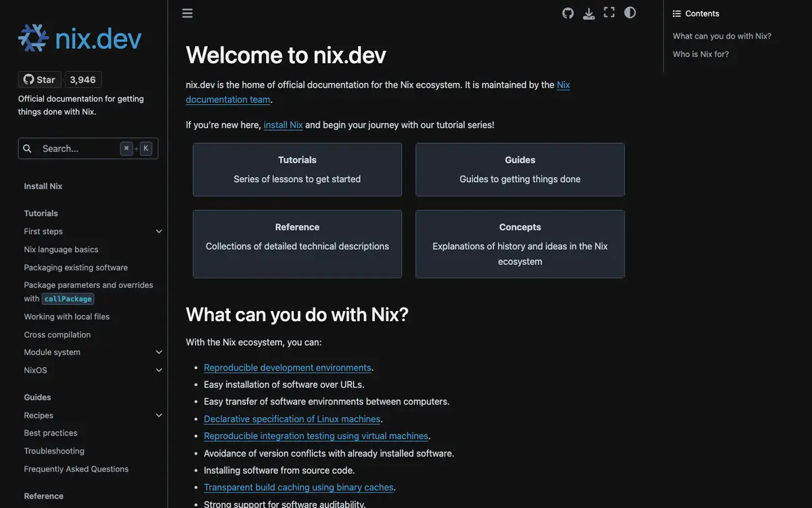Viewport: 812px width, 508px height.
Task: Open Transparent build caching link
Action: click(298, 488)
